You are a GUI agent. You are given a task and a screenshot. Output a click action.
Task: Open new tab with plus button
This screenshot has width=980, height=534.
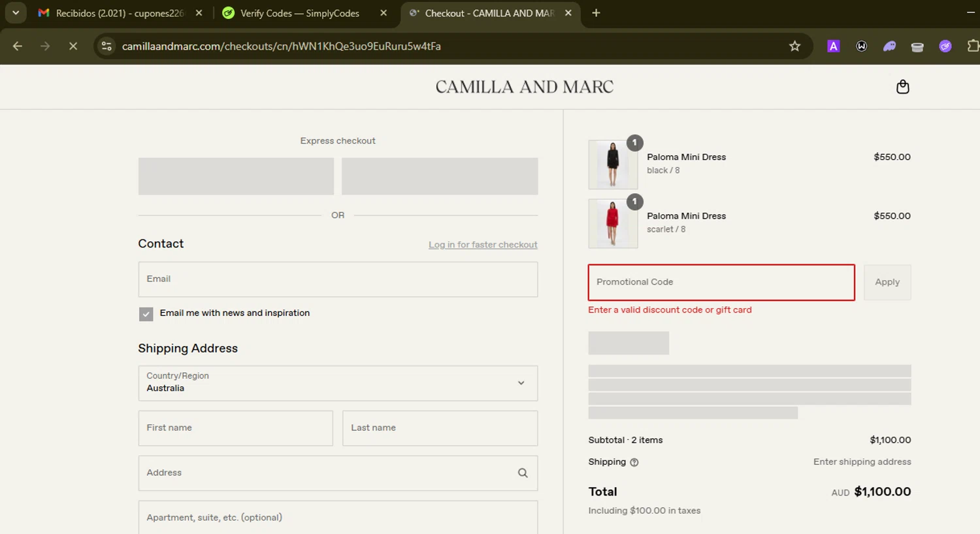596,13
